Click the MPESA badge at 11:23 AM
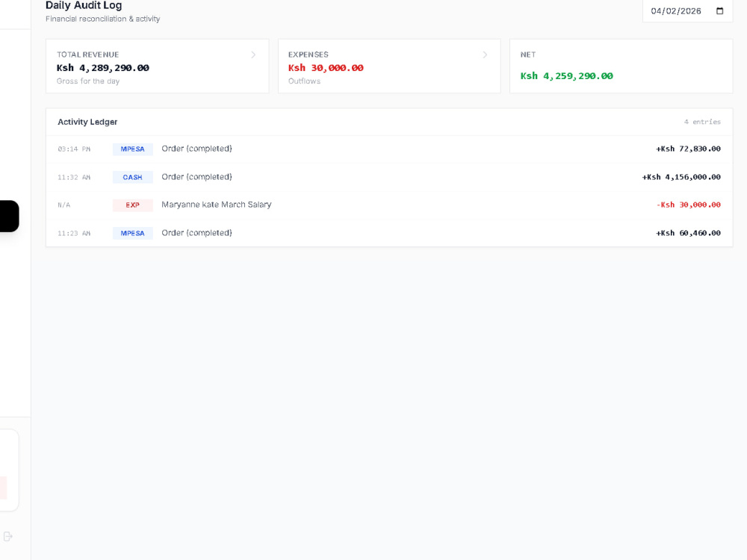Viewport: 747px width, 560px height. (132, 233)
